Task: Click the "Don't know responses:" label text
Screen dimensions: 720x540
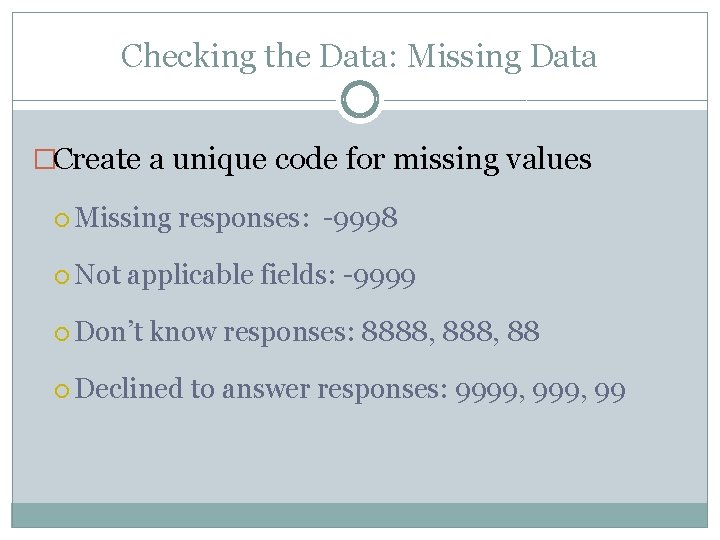Action: coord(215,332)
